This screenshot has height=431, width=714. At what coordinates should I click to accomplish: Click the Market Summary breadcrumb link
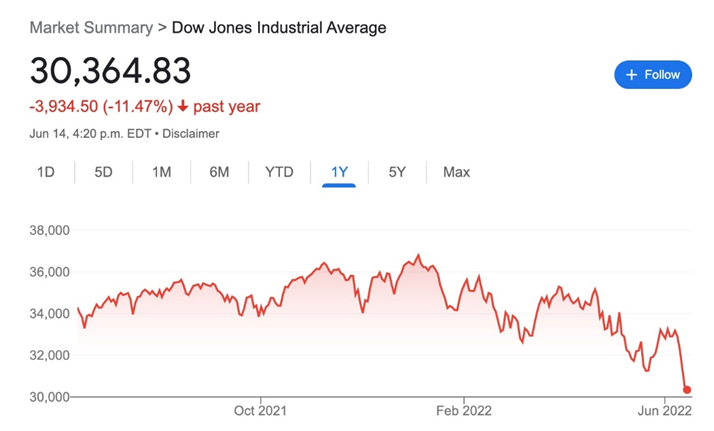point(91,27)
